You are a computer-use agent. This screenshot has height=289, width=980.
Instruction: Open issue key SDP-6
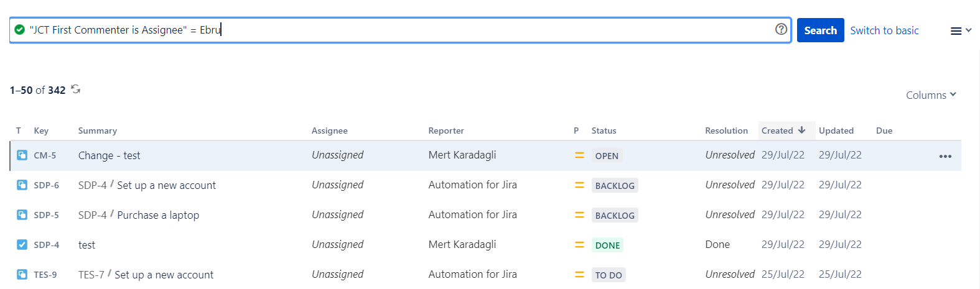tap(46, 185)
